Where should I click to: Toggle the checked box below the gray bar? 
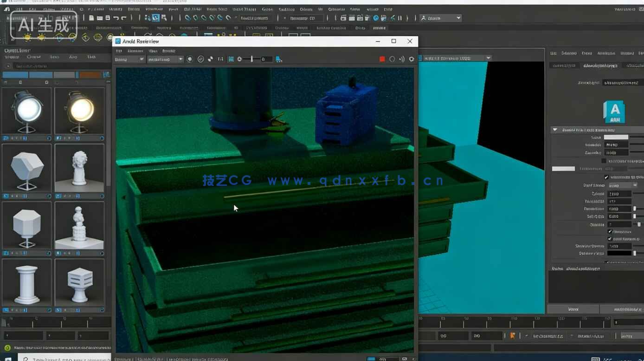(x=606, y=177)
